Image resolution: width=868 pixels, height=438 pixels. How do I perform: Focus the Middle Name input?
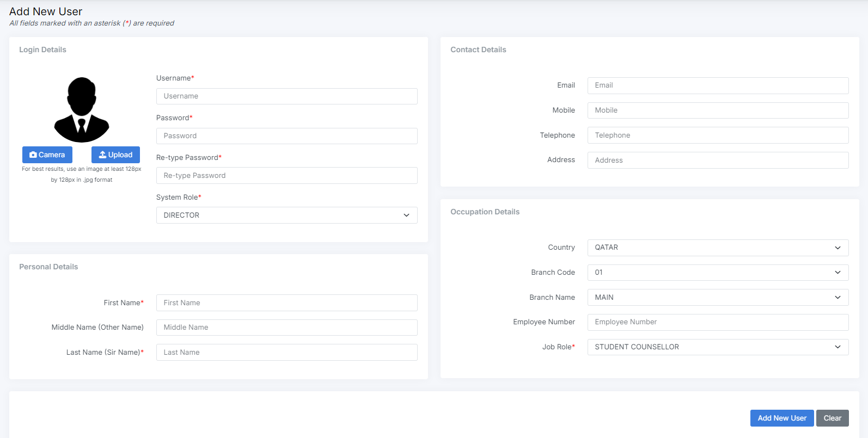(286, 328)
